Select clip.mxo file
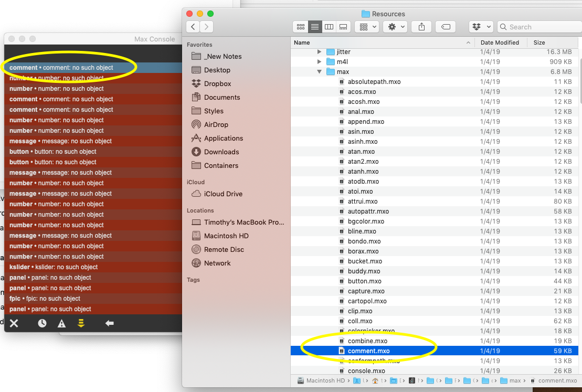 [x=435, y=311]
